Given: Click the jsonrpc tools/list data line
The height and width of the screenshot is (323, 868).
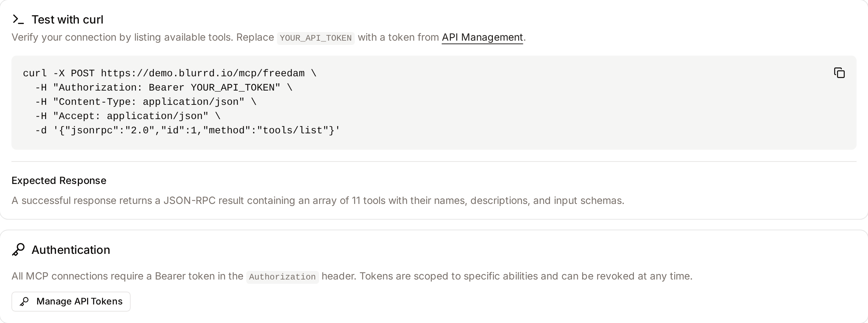Looking at the screenshot, I should click(x=187, y=130).
